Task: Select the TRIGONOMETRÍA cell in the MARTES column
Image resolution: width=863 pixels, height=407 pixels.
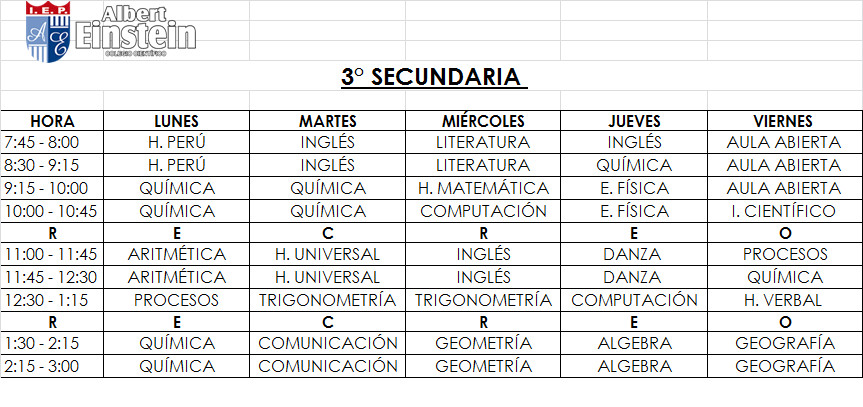Action: [x=327, y=300]
